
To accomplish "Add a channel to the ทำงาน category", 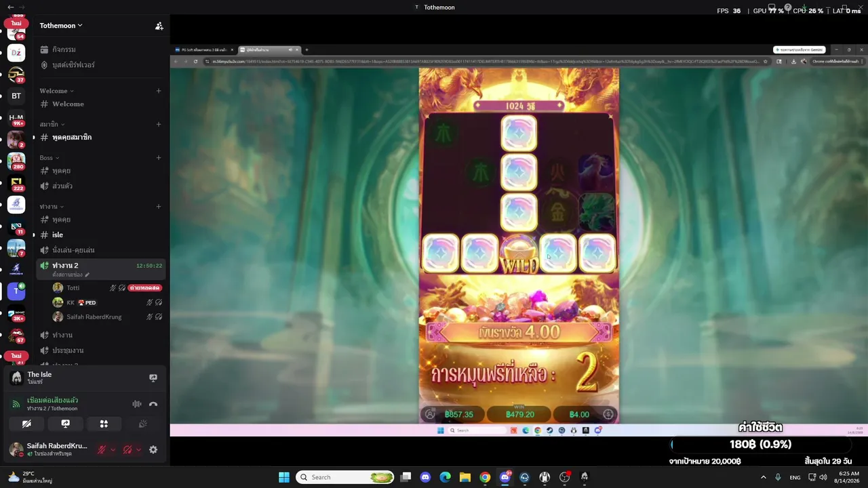I will pyautogui.click(x=159, y=207).
